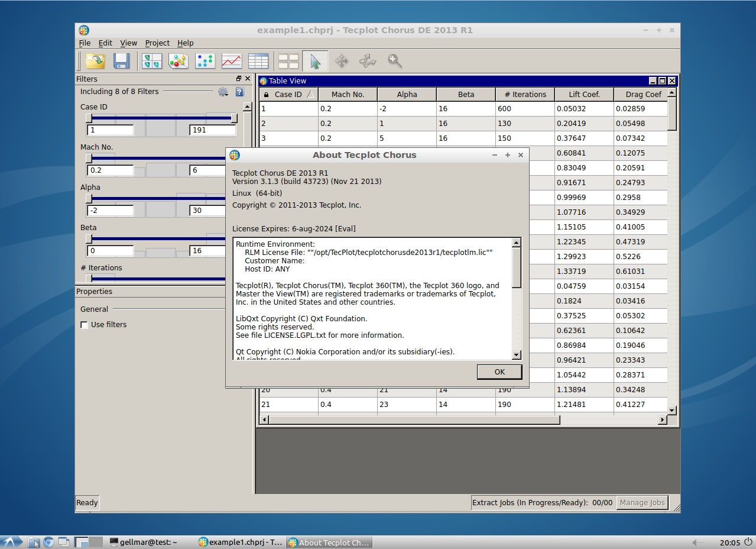The width and height of the screenshot is (756, 549).
Task: Launch the Chromium browser from taskbar
Action: (48, 542)
